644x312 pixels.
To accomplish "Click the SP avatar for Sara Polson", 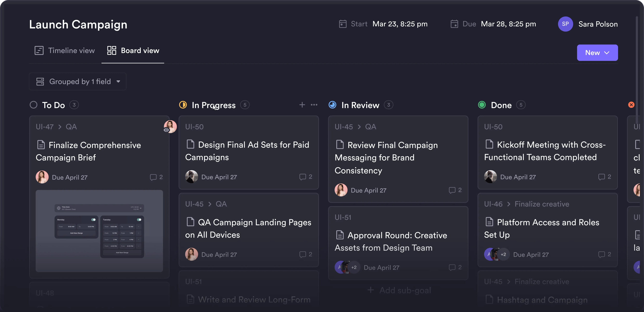I will pyautogui.click(x=565, y=24).
